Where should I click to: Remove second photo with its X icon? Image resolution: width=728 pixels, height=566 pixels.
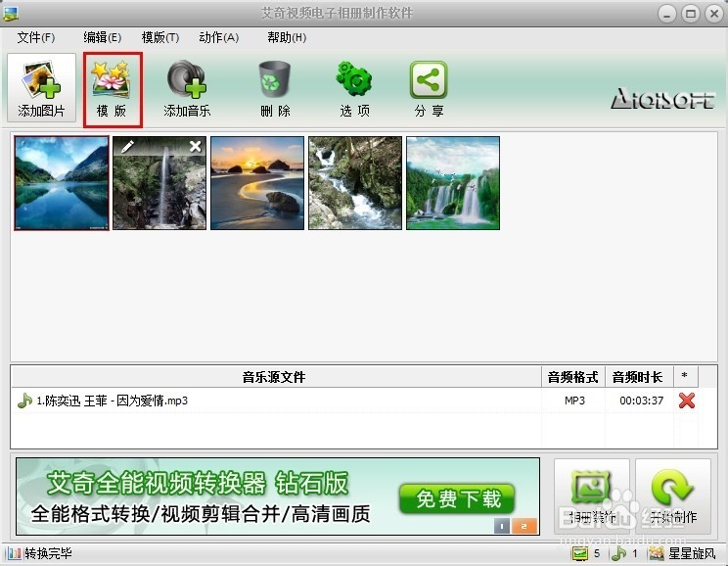196,146
